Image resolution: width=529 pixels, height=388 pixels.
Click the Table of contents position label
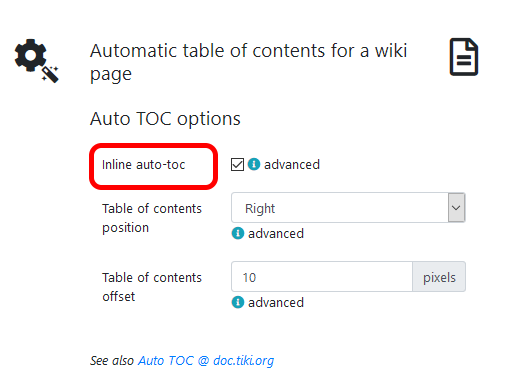click(x=152, y=218)
